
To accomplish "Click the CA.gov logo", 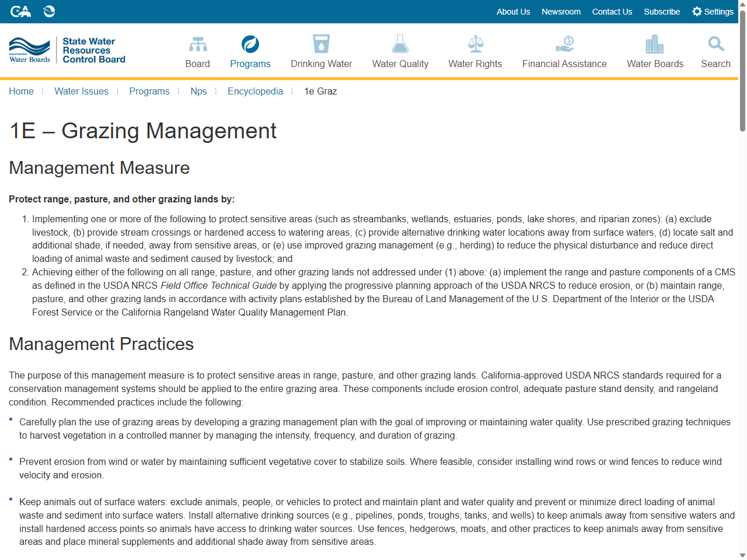I will pyautogui.click(x=21, y=11).
